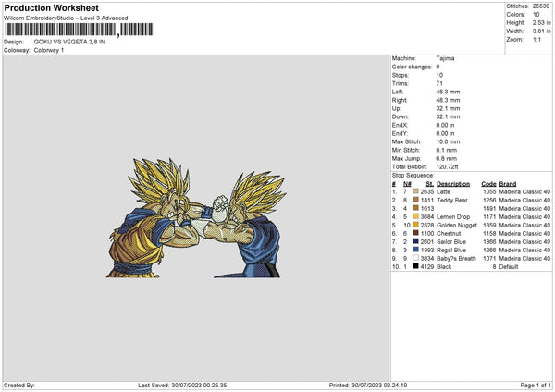
Task: Click the 'Brand' column header
Action: (x=508, y=184)
